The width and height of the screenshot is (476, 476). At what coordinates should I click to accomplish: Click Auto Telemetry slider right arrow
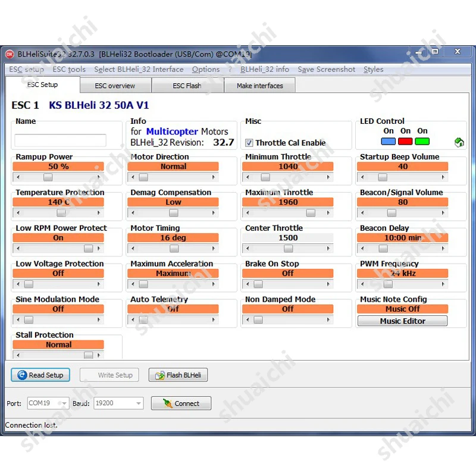coord(214,320)
